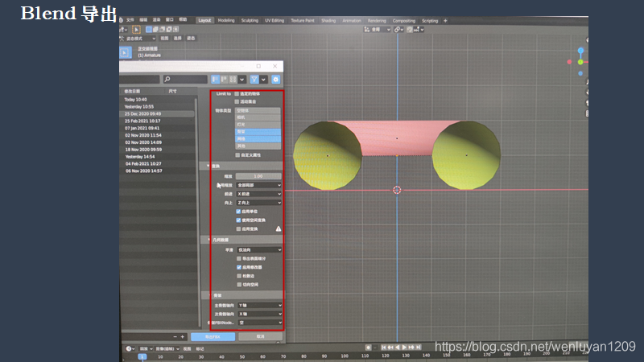Open the Shading workspace tab

click(328, 21)
